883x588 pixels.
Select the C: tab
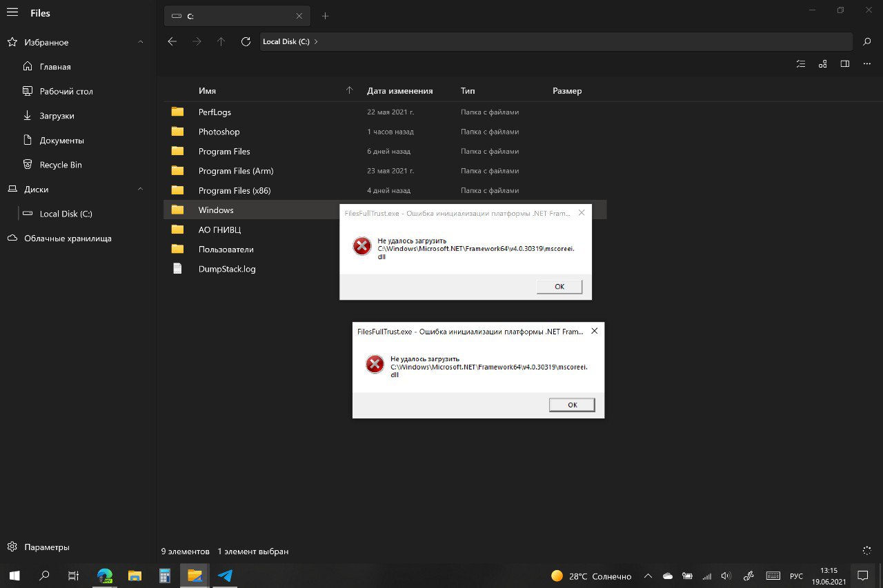point(237,16)
